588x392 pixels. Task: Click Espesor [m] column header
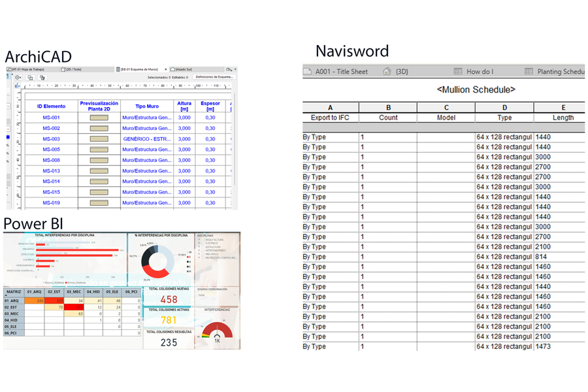coord(210,106)
